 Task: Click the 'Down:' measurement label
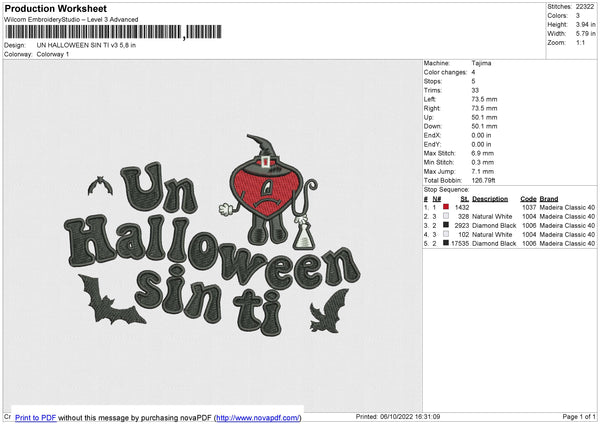pyautogui.click(x=433, y=126)
